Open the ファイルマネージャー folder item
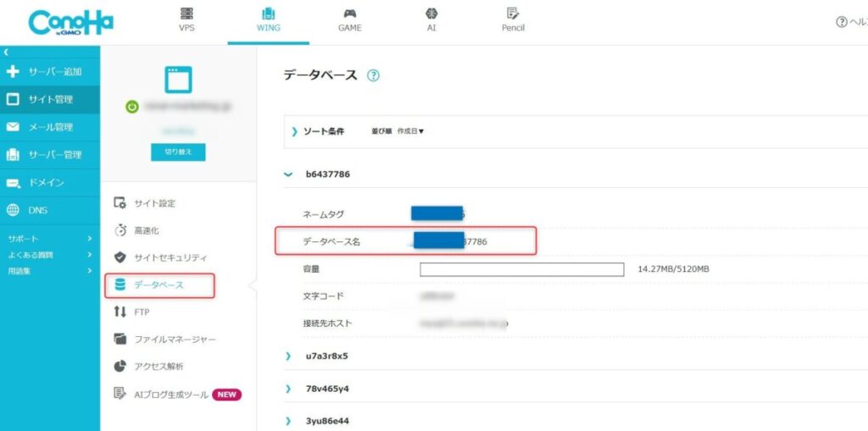 175,340
